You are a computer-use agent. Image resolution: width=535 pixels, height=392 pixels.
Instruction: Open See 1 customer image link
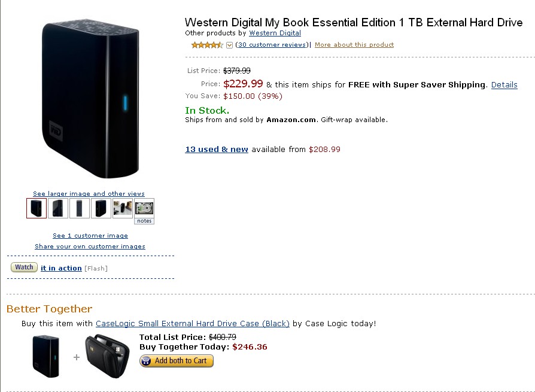click(x=90, y=235)
